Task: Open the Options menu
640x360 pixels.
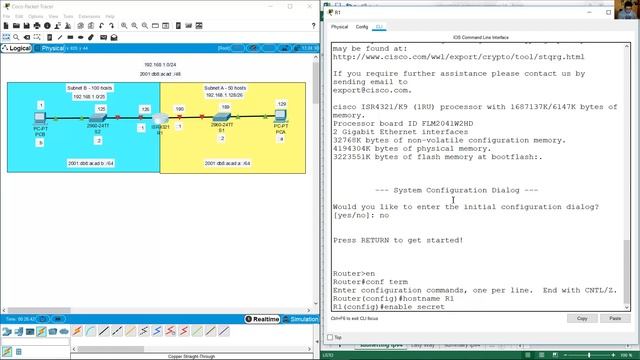Action: [x=36, y=16]
